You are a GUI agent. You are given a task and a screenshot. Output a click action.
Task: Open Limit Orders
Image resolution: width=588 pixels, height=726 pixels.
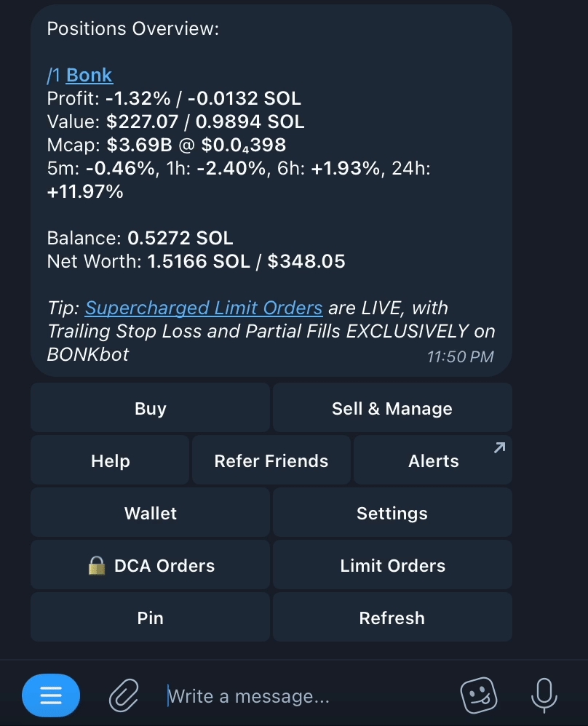point(392,566)
